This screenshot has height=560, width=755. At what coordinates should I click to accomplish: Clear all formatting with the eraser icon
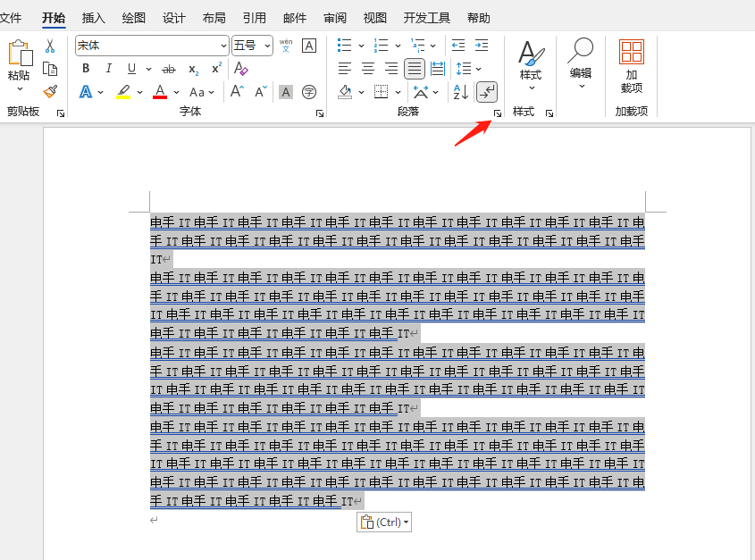pos(241,69)
